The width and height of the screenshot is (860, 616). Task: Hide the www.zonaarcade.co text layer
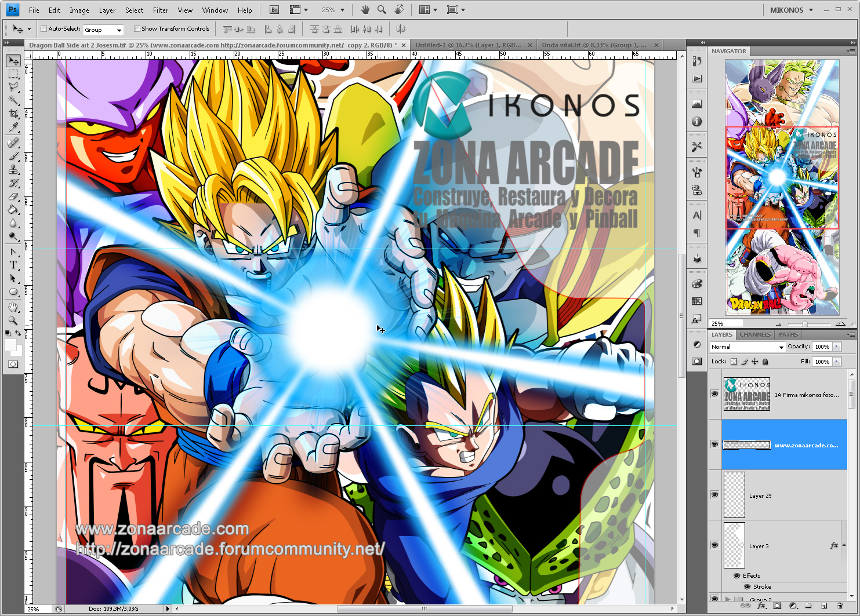pyautogui.click(x=714, y=444)
